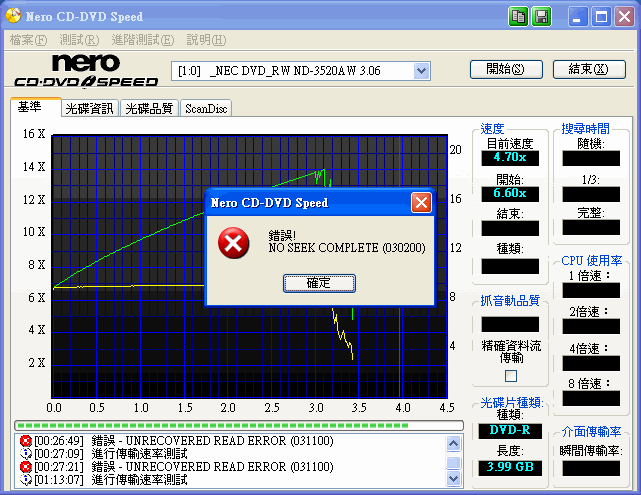
Task: Click the copy-to-clipboard icon in title bar
Action: point(519,17)
